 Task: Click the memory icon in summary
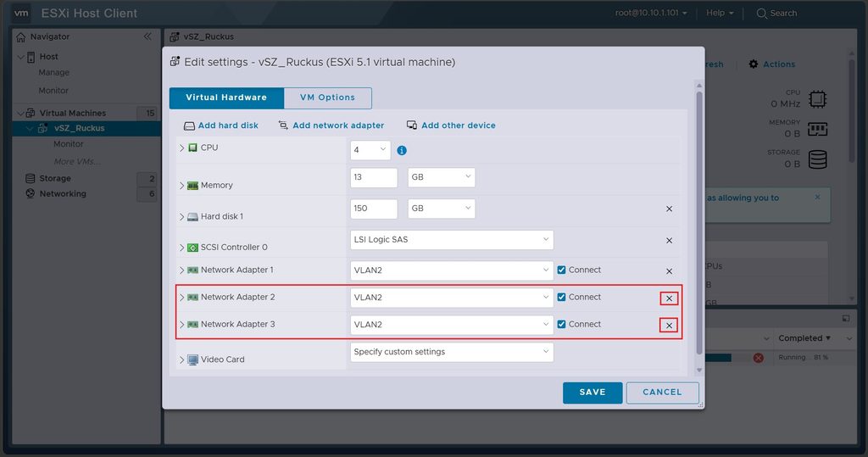tap(818, 129)
